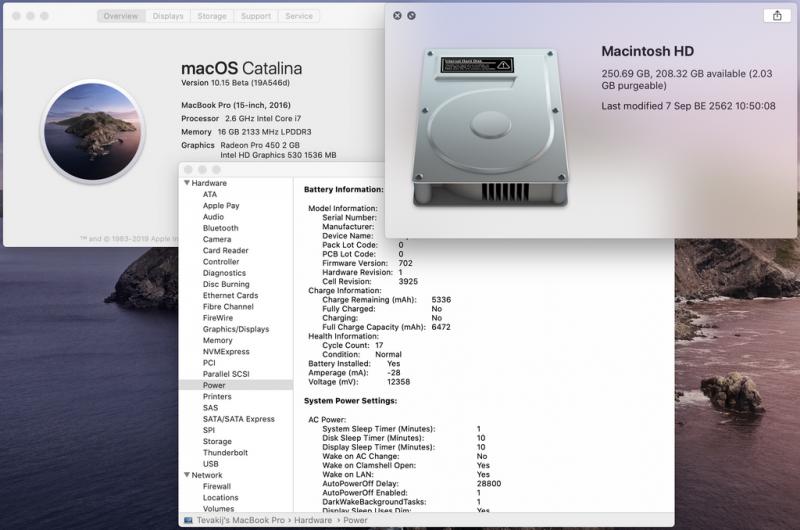Click the Cycle Count value 17
This screenshot has width=800, height=530.
pyautogui.click(x=379, y=345)
